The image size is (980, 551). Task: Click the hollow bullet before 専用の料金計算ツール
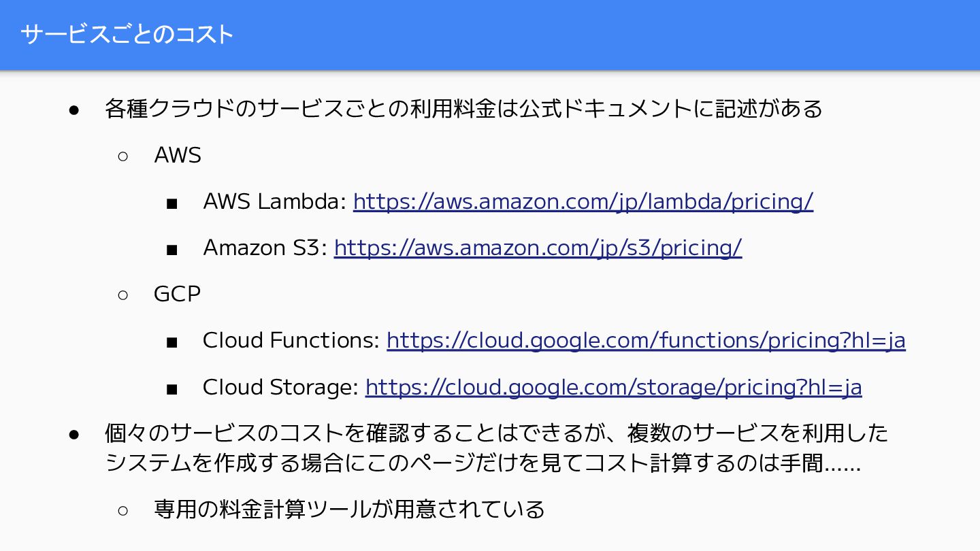[123, 510]
